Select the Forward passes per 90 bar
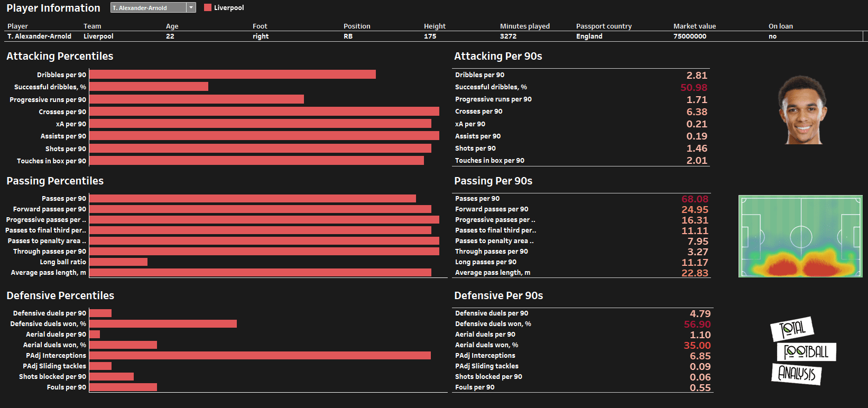The image size is (868, 408). click(x=260, y=209)
